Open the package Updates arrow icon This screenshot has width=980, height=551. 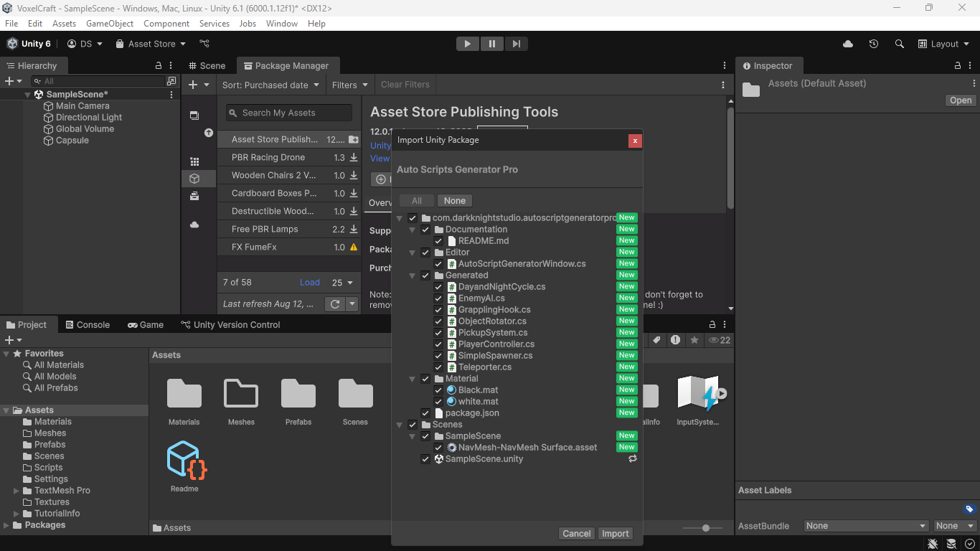coord(209,133)
